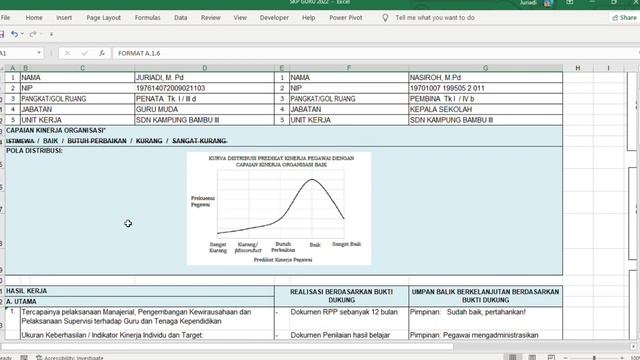Screen dimensions: 640x360
Task: Click the Redo arrow icon
Action: 33,34
